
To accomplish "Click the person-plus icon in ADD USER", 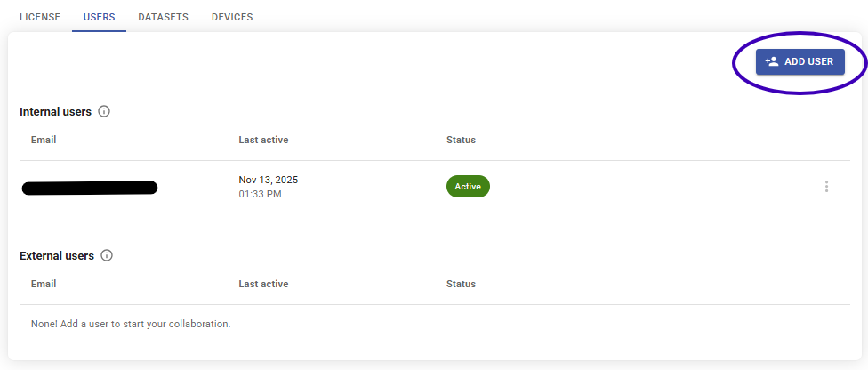I will click(x=772, y=61).
